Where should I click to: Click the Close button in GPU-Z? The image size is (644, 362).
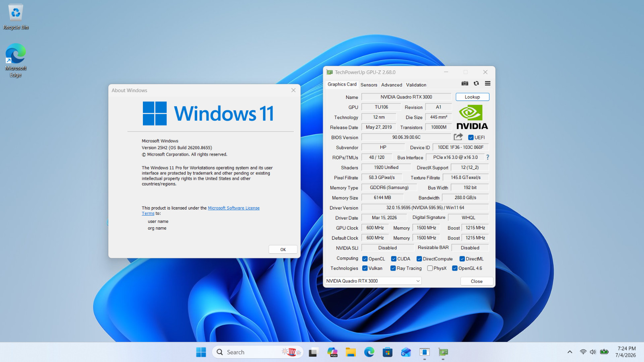pyautogui.click(x=477, y=281)
